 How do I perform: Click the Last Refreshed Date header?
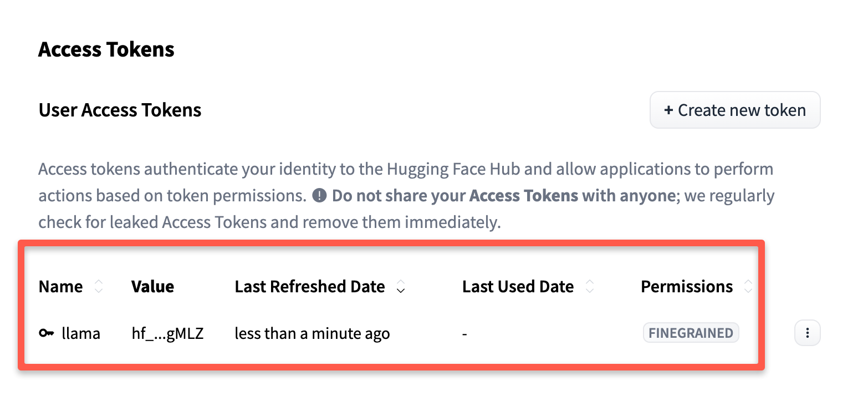(309, 286)
